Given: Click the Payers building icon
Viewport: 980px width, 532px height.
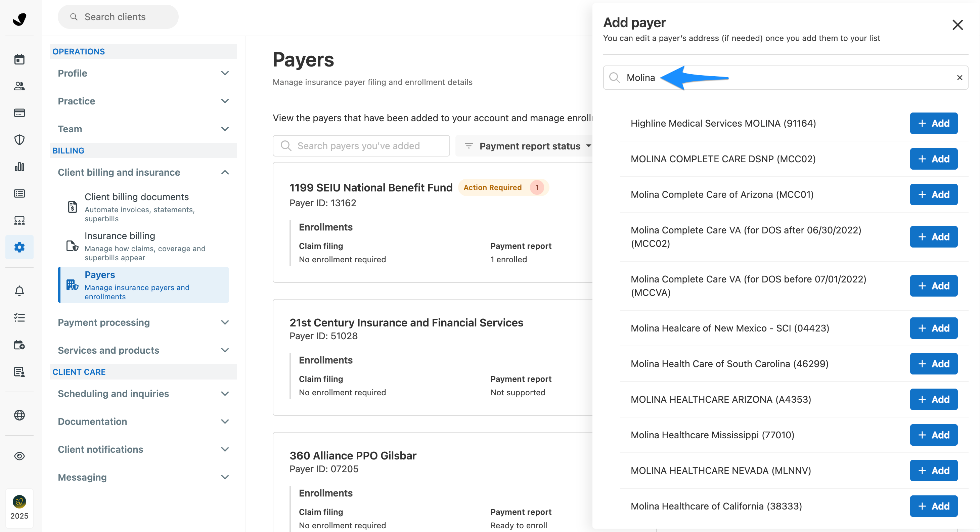Looking at the screenshot, I should pyautogui.click(x=72, y=285).
